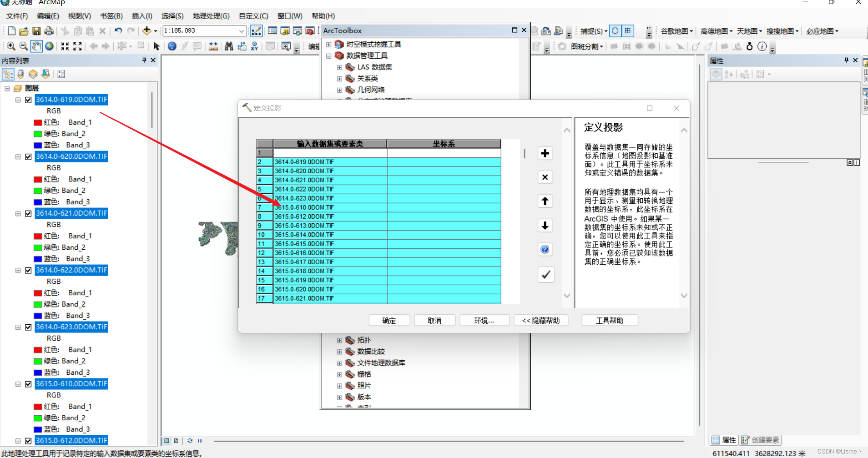The height and width of the screenshot is (458, 868).
Task: Click the blue help question icon
Action: tap(545, 249)
